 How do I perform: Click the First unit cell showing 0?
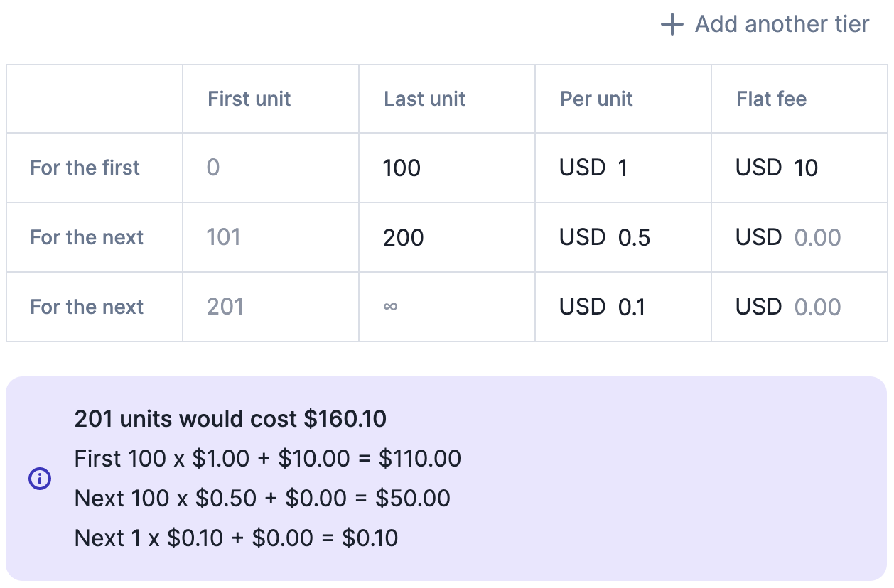tap(271, 168)
